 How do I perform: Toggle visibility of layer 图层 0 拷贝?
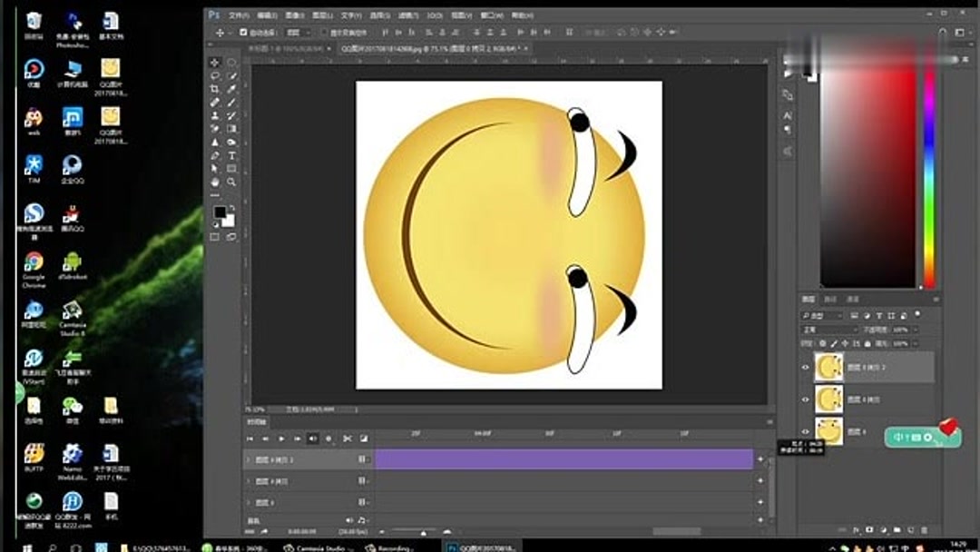click(x=806, y=399)
